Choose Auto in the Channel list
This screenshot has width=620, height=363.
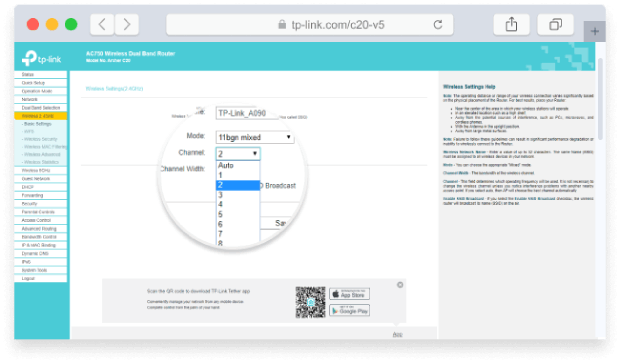[238, 165]
